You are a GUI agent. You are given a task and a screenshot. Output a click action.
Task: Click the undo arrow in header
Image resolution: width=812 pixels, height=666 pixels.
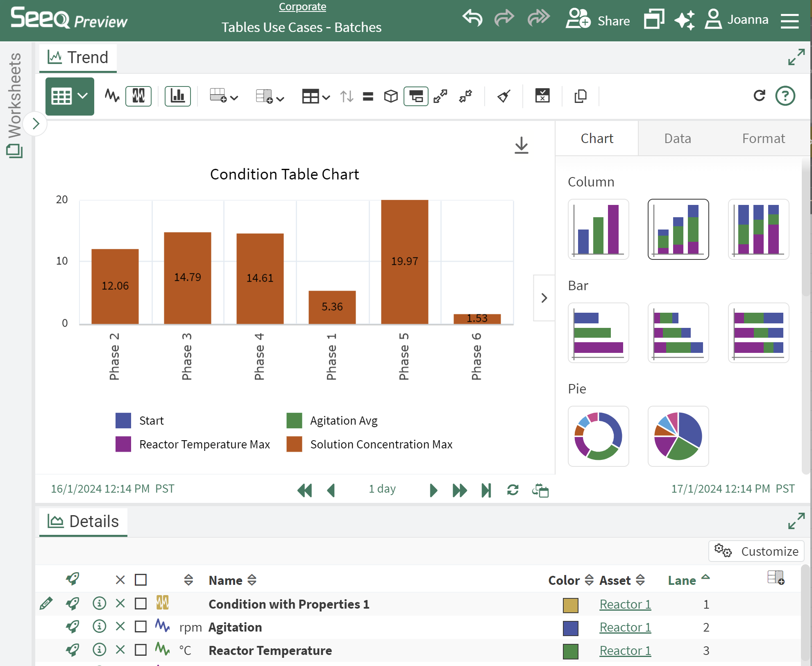coord(472,18)
